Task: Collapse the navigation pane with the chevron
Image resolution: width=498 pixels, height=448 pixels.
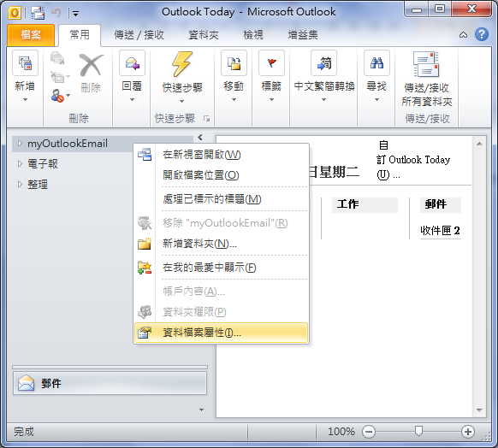Action: click(200, 137)
